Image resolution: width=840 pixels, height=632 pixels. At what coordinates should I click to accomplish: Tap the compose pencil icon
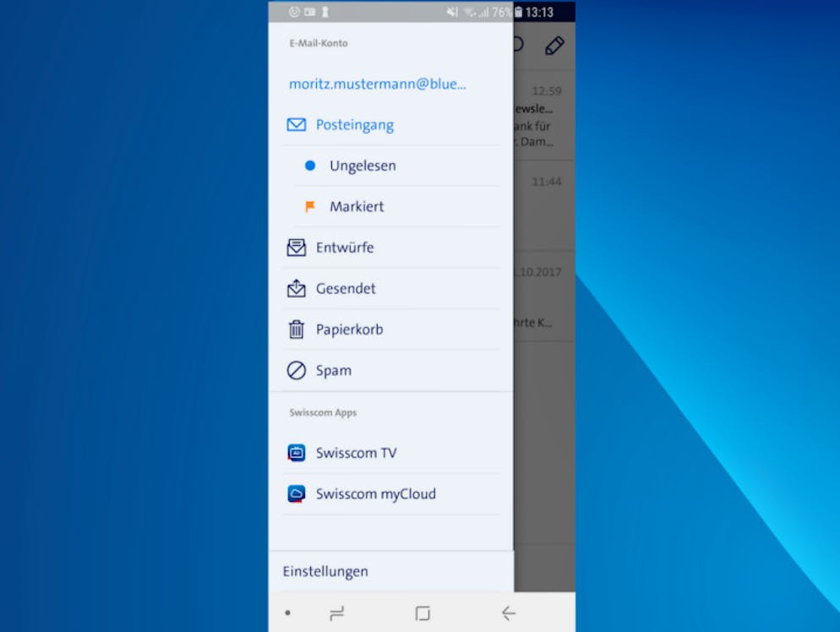coord(554,46)
